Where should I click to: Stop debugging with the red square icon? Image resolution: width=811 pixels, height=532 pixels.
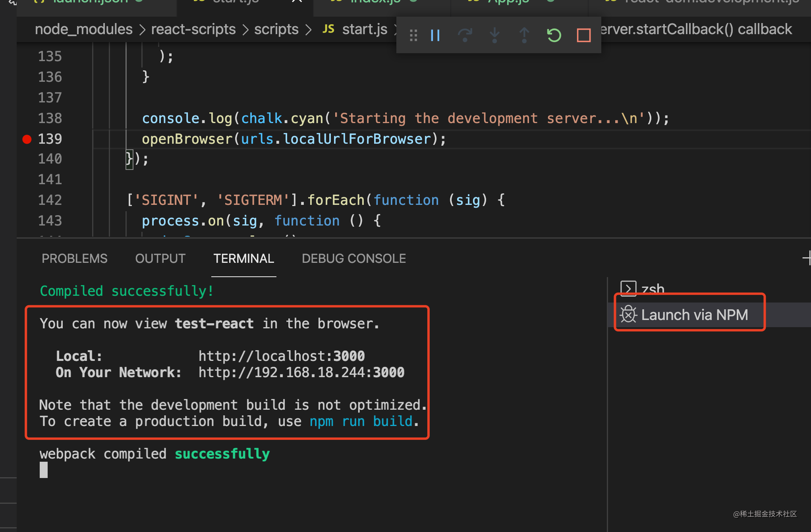[583, 36]
